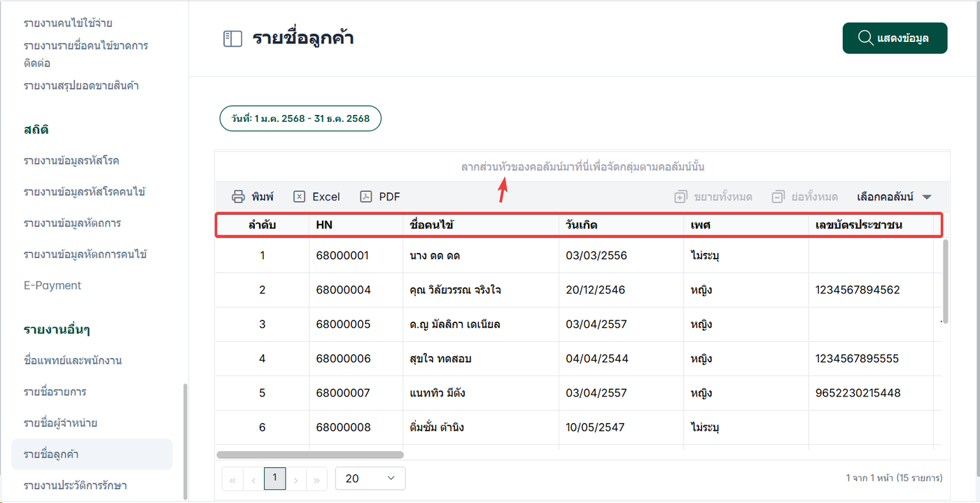Viewport: 980px width, 503px height.
Task: Click patient name ดิ่มซั้ม ต๋านิง
Action: coord(437,427)
